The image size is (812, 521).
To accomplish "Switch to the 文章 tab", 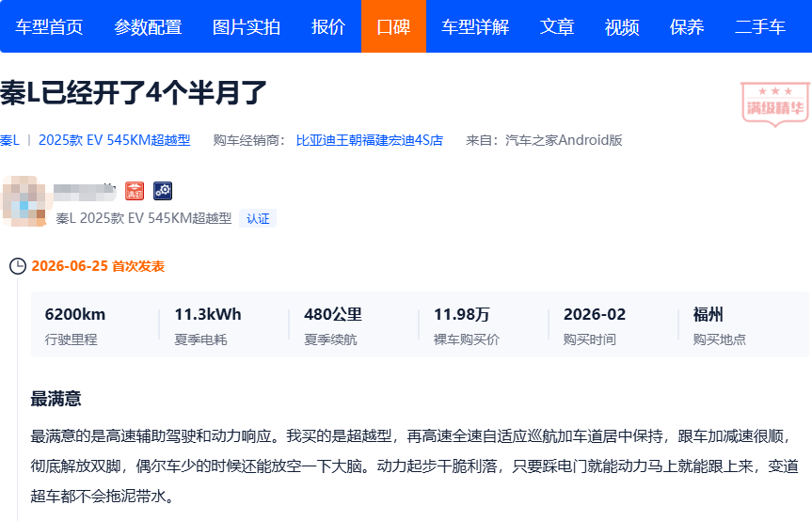I will pos(557,26).
